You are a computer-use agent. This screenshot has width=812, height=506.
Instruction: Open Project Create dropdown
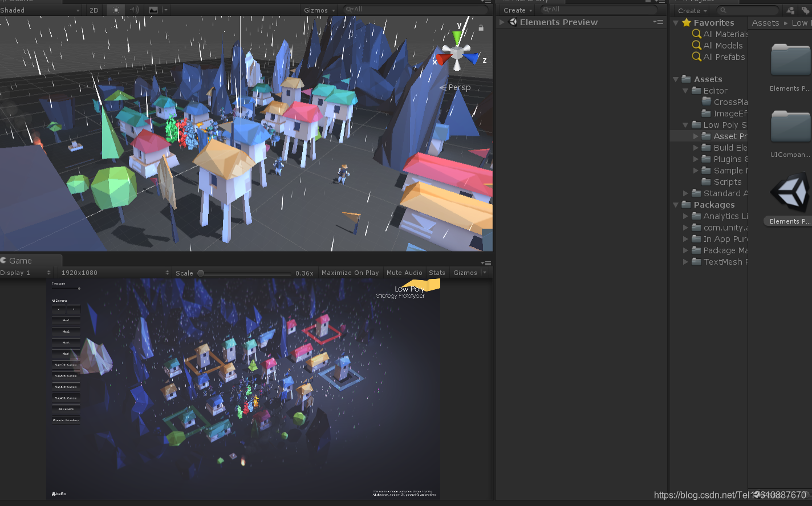click(692, 11)
